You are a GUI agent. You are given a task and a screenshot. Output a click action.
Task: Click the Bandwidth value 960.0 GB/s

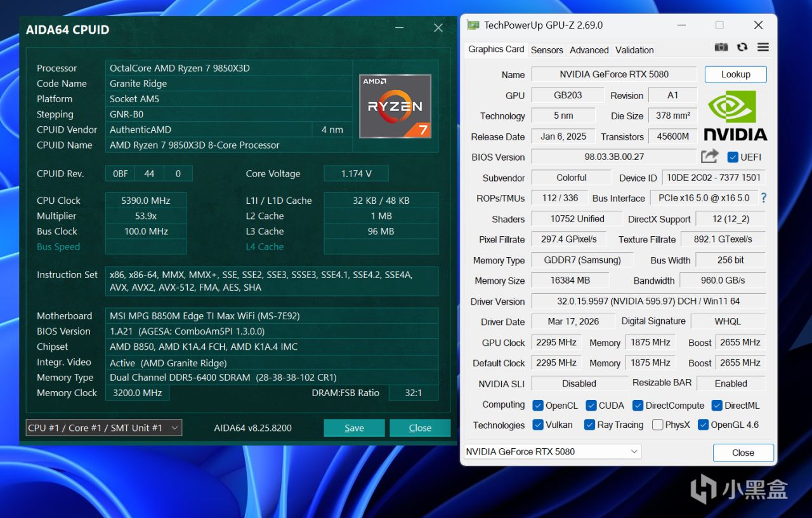tap(723, 281)
